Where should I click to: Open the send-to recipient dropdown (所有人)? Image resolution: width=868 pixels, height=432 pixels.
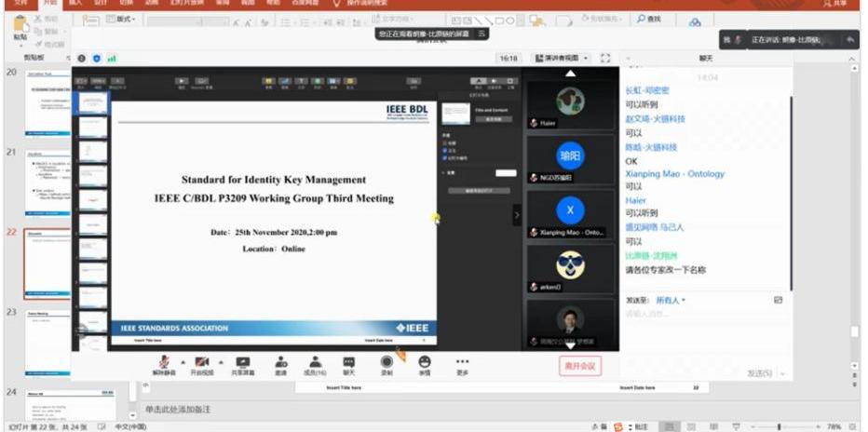[670, 300]
